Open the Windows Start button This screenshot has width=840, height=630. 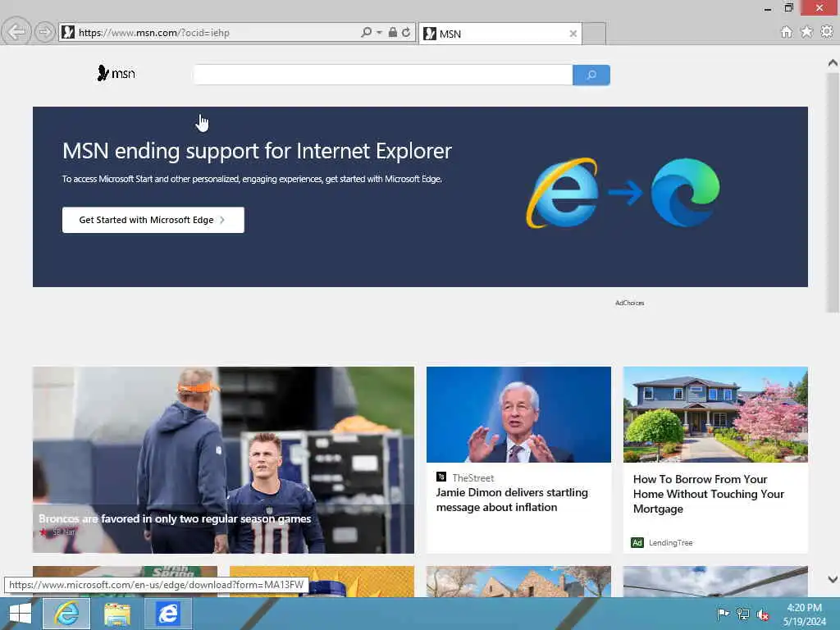(x=21, y=614)
